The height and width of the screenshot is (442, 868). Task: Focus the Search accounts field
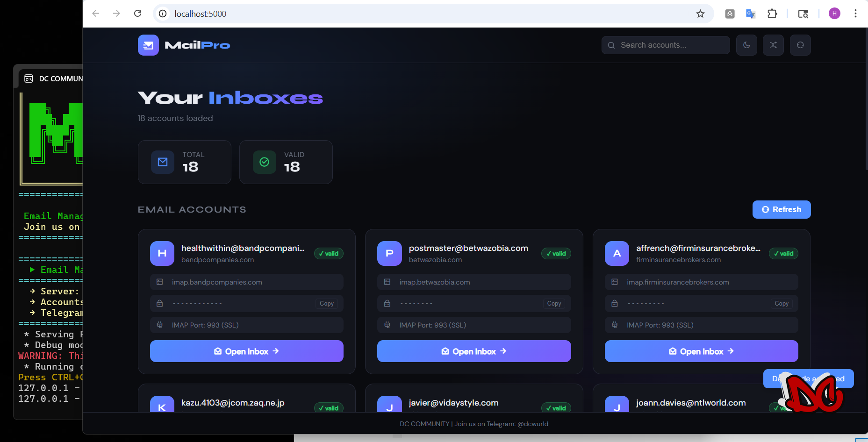pyautogui.click(x=666, y=45)
